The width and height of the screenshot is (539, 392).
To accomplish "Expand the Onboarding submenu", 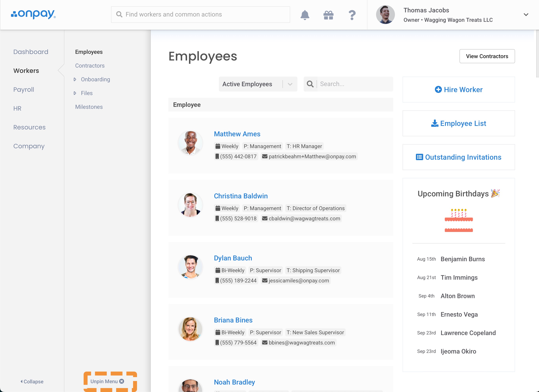I will 75,79.
